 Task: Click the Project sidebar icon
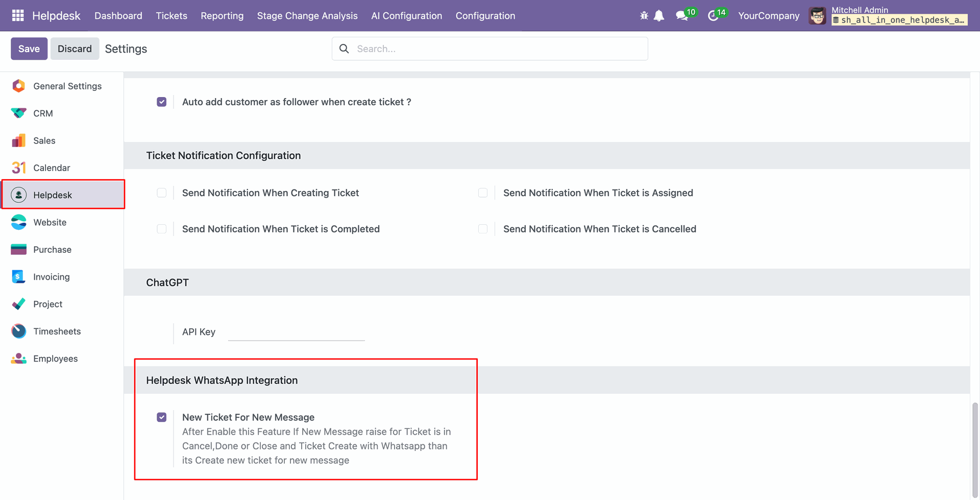click(19, 304)
